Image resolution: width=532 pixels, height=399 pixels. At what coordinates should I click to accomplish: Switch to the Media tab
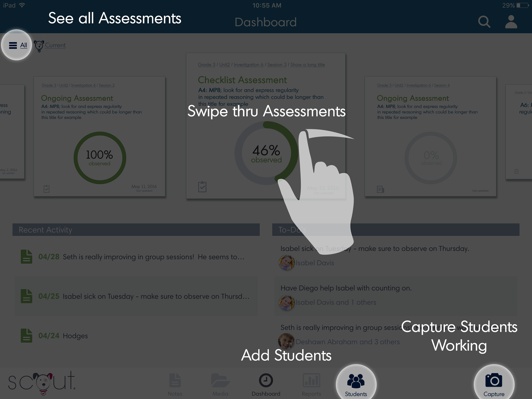pyautogui.click(x=220, y=384)
